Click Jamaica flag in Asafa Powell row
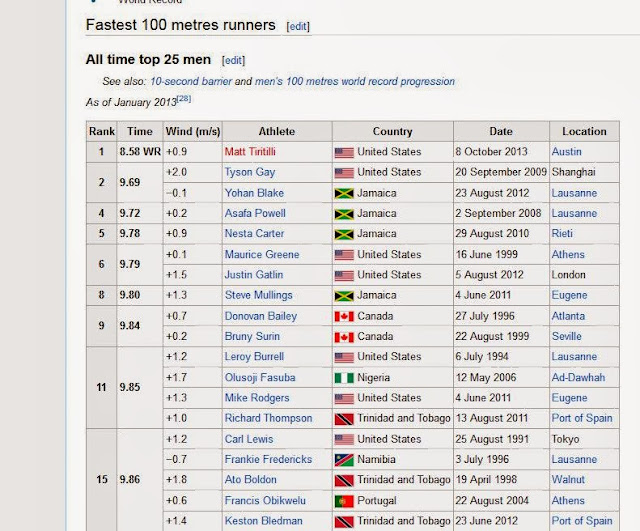 click(x=344, y=214)
